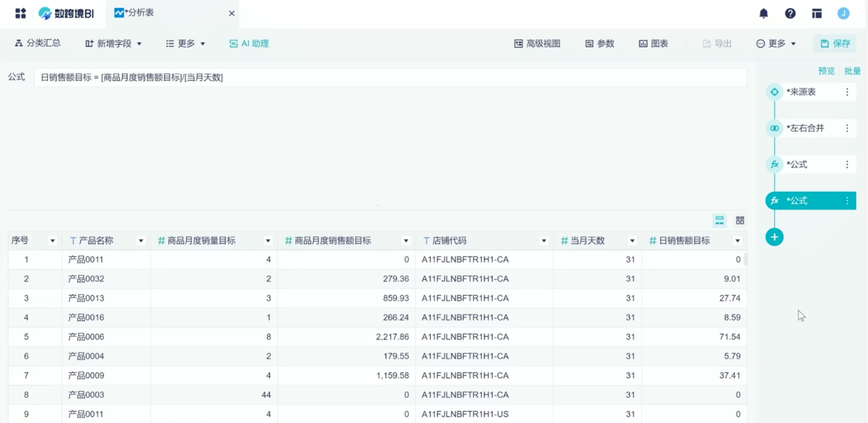The height and width of the screenshot is (423, 868).
Task: Open the AI 助理 assistant
Action: [249, 43]
